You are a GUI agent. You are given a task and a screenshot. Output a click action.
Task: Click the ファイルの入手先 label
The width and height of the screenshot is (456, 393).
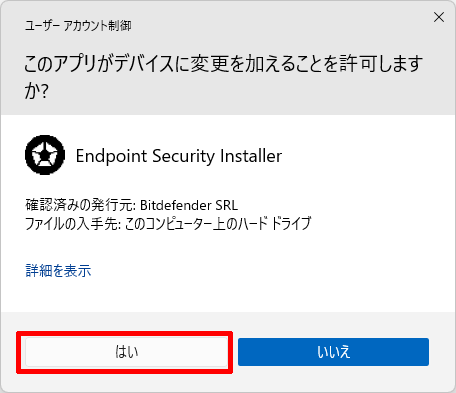pos(72,223)
